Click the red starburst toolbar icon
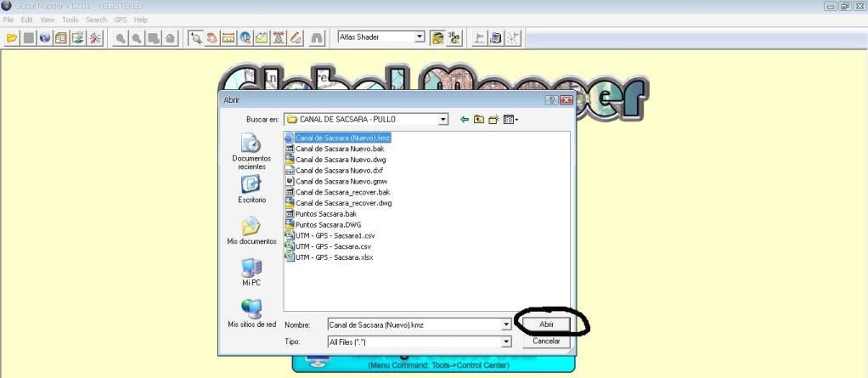Screen dimensions: 868x378 94,37
